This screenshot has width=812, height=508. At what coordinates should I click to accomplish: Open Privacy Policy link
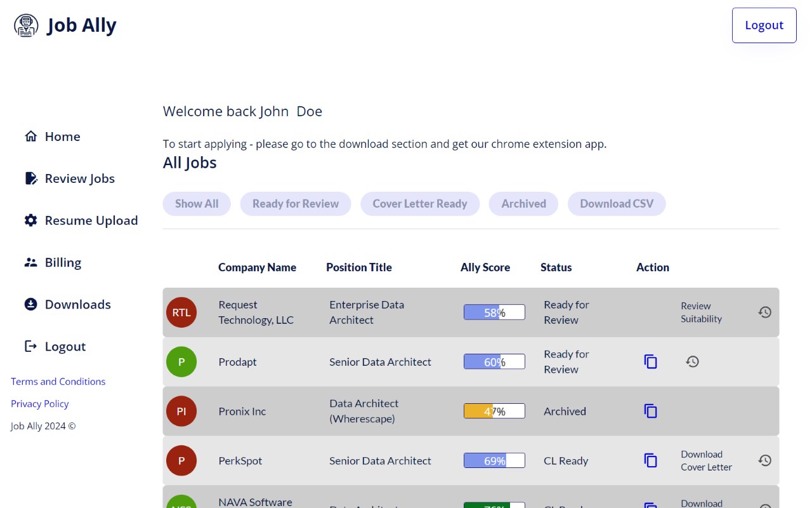[39, 404]
